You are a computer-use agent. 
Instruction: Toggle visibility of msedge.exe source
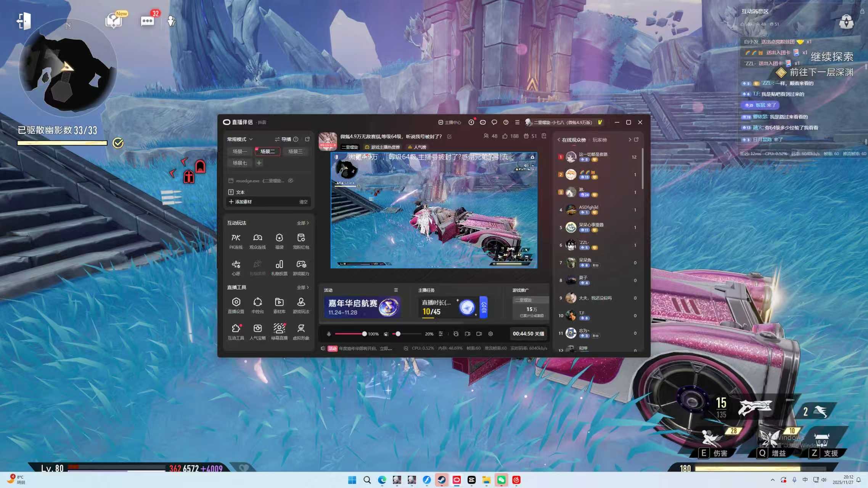(291, 181)
